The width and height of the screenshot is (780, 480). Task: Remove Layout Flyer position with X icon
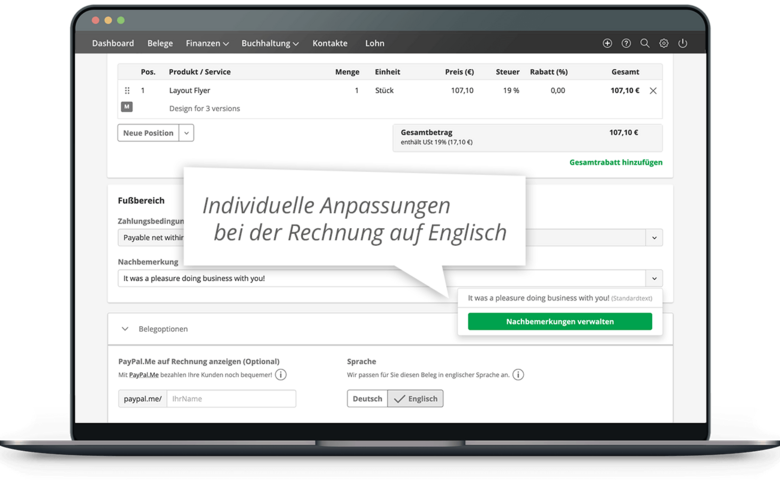[653, 90]
